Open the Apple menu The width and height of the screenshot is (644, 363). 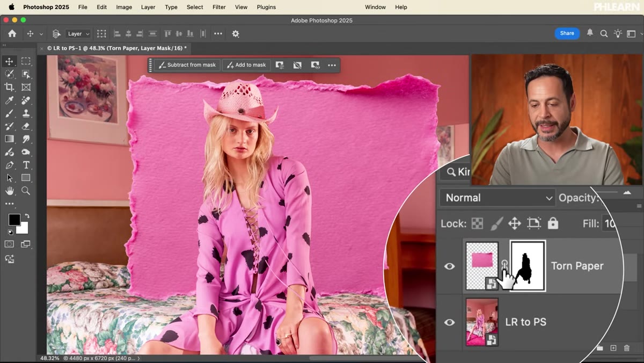click(x=12, y=7)
